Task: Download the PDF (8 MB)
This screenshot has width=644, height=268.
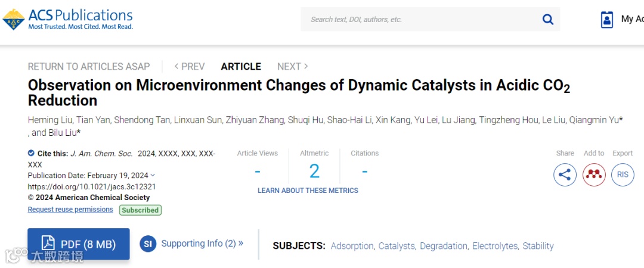Action: coord(78,244)
